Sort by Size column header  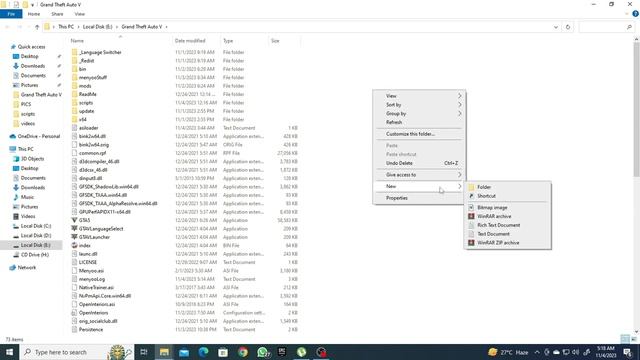pos(276,41)
